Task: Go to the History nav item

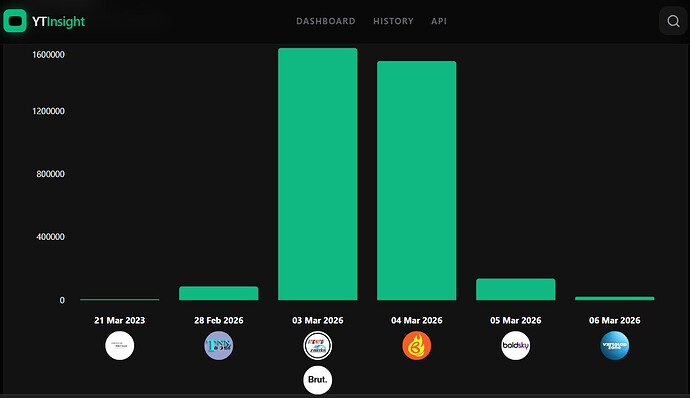Action: [393, 21]
